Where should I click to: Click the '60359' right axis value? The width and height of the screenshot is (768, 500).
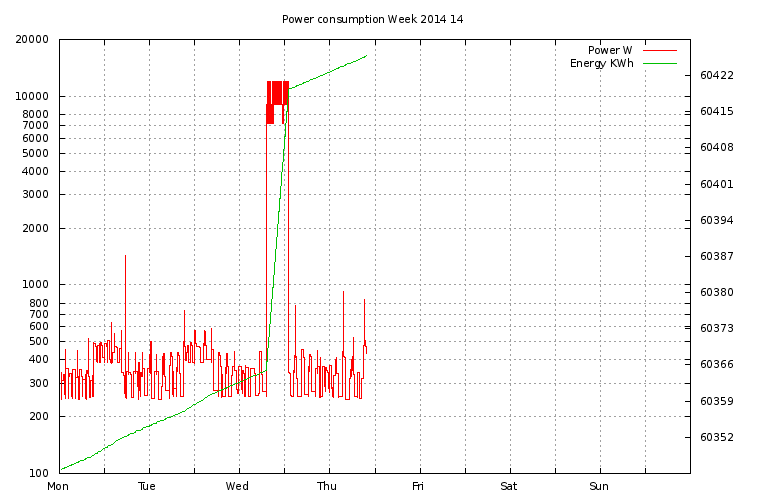pyautogui.click(x=717, y=401)
